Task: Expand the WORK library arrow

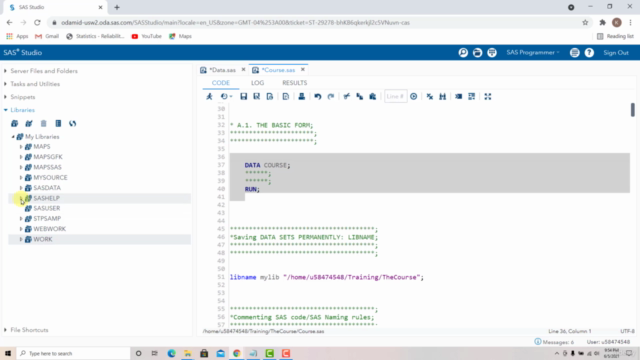Action: [21, 239]
